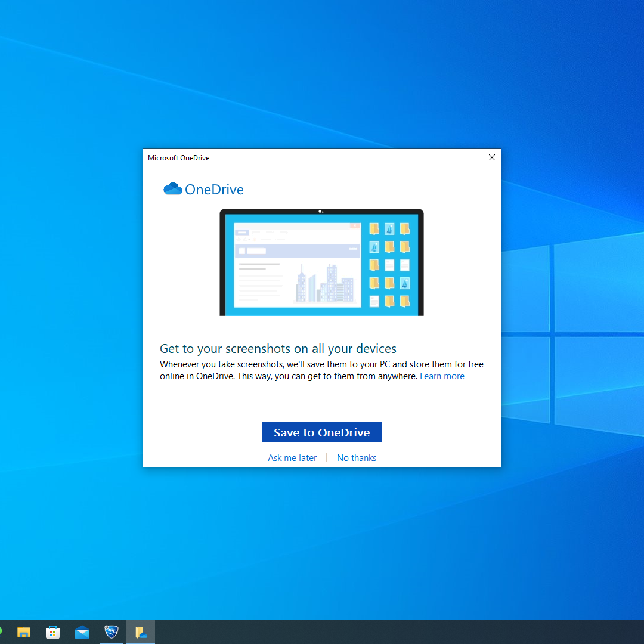This screenshot has height=644, width=644.
Task: Click the 'Microsoft OneDrive' title text
Action: tap(179, 157)
